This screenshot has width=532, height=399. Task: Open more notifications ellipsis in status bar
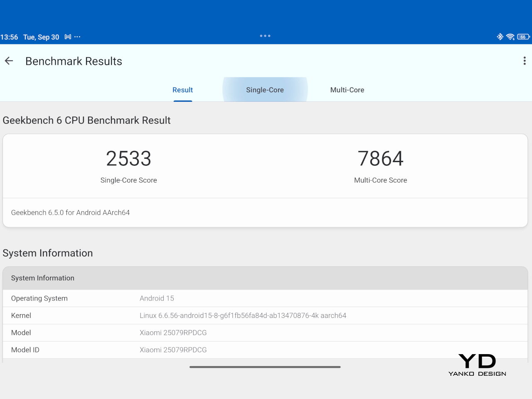coord(77,37)
